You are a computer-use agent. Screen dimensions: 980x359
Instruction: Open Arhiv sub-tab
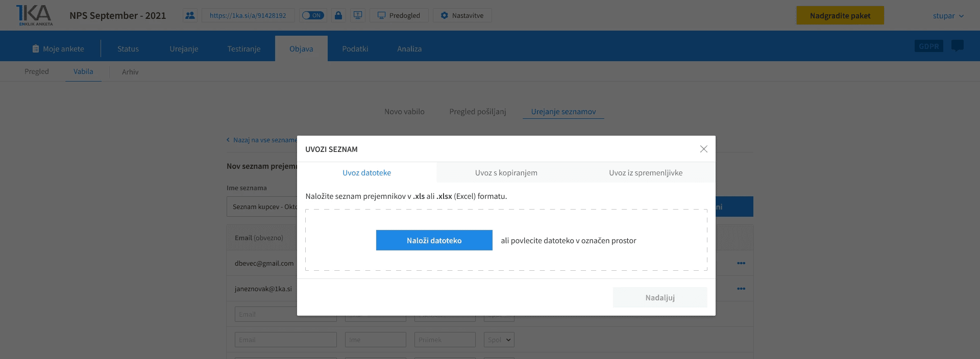coord(130,72)
